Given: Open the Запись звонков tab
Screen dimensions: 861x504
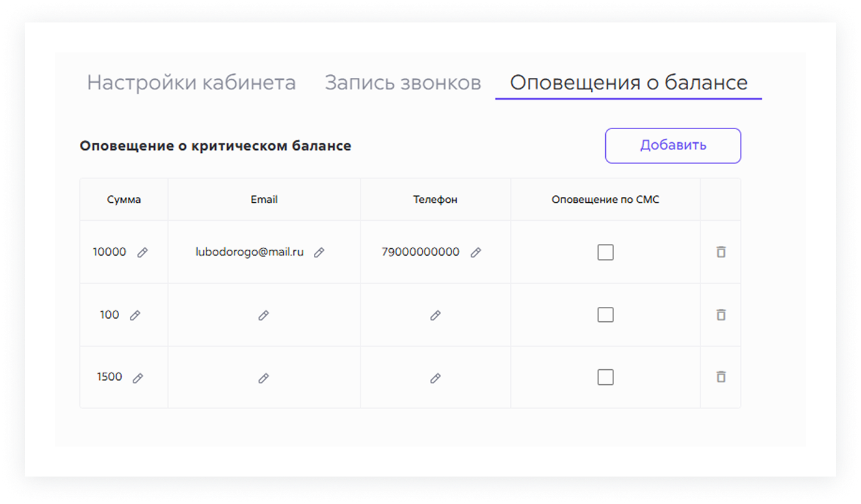Looking at the screenshot, I should pyautogui.click(x=402, y=82).
